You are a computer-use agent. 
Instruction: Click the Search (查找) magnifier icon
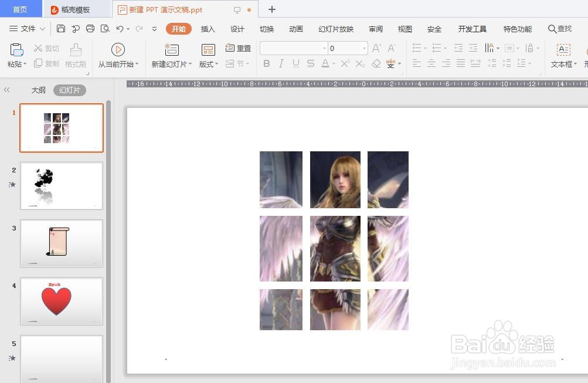coord(552,29)
